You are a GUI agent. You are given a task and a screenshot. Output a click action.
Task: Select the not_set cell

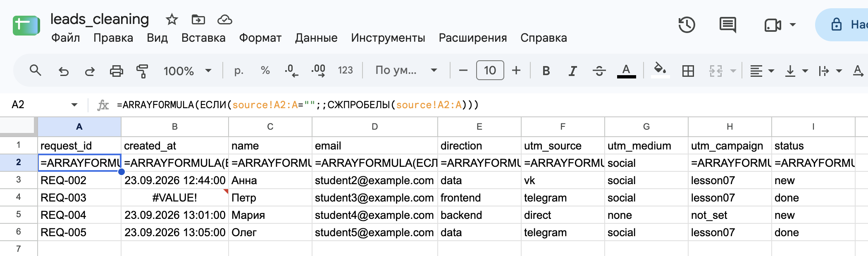pos(730,215)
